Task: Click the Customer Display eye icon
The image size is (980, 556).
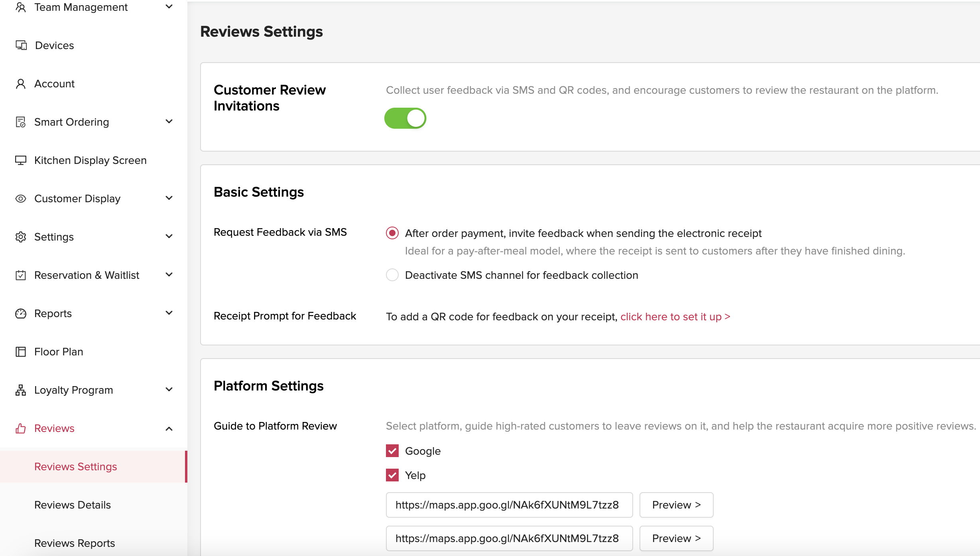Action: [21, 199]
